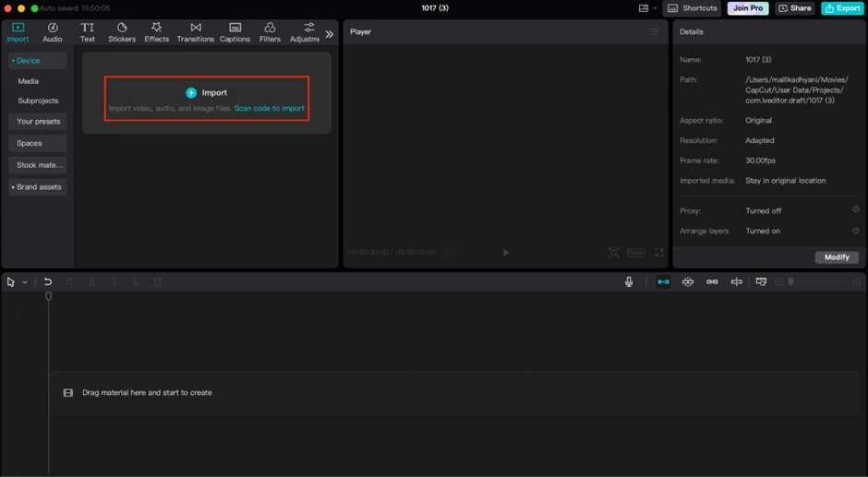Click the undo arrow in timeline toolbar
The height and width of the screenshot is (477, 868).
(x=48, y=281)
